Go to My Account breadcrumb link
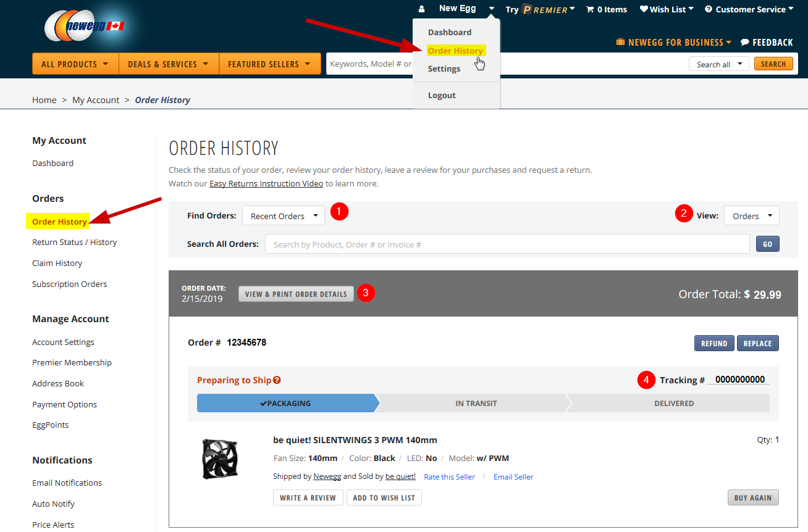The width and height of the screenshot is (808, 532). (x=96, y=100)
